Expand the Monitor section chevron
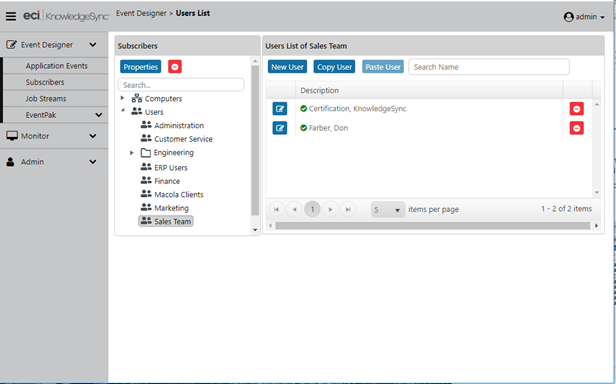616x384 pixels. [x=93, y=136]
